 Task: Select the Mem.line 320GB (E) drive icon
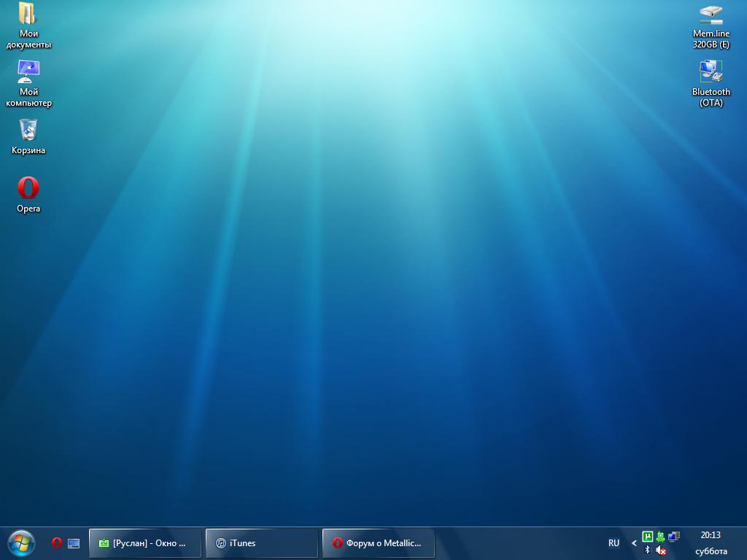pos(711,15)
